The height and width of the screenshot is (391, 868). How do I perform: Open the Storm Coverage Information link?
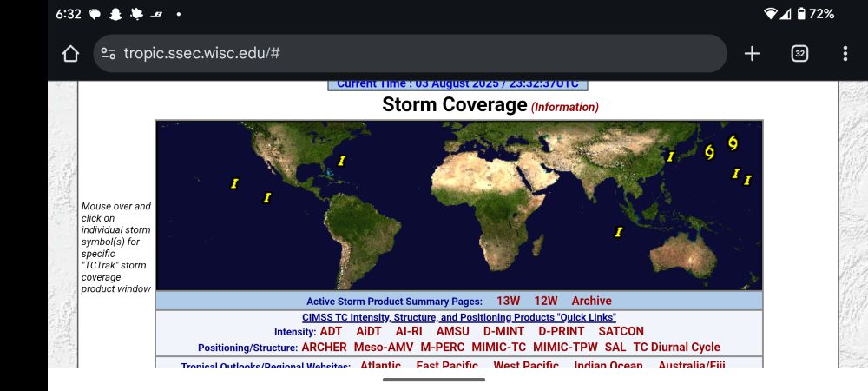pos(565,108)
